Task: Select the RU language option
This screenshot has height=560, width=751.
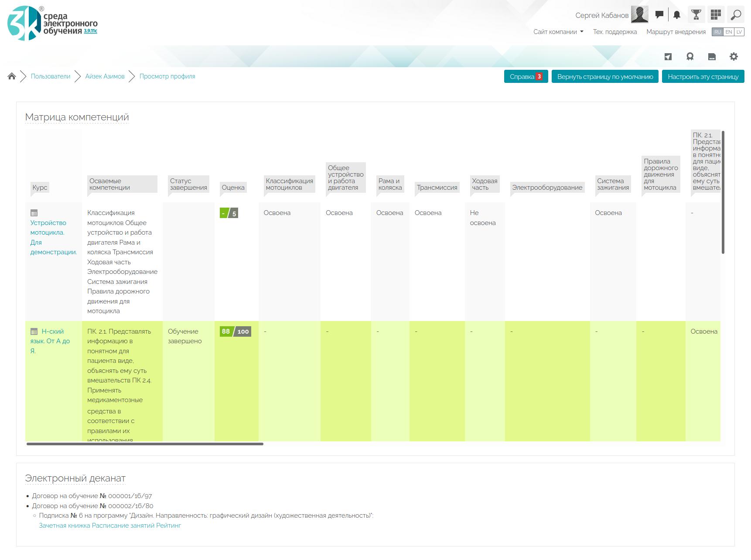Action: pyautogui.click(x=717, y=32)
